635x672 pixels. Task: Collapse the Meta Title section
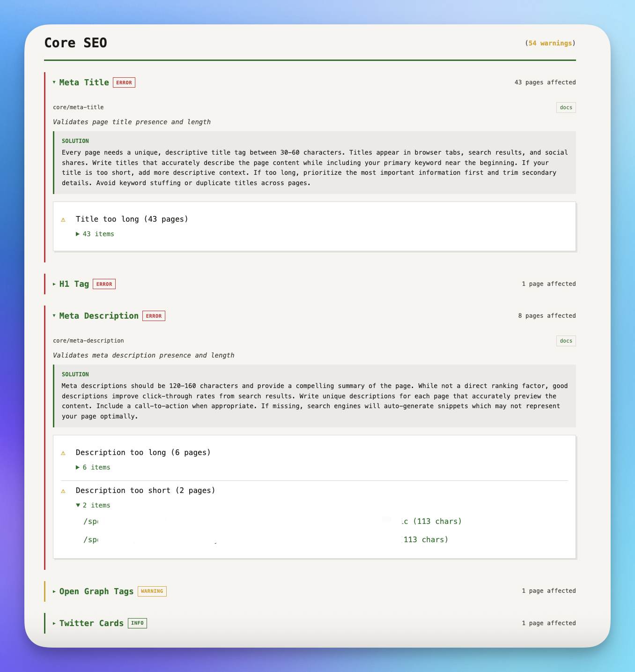[x=81, y=82]
